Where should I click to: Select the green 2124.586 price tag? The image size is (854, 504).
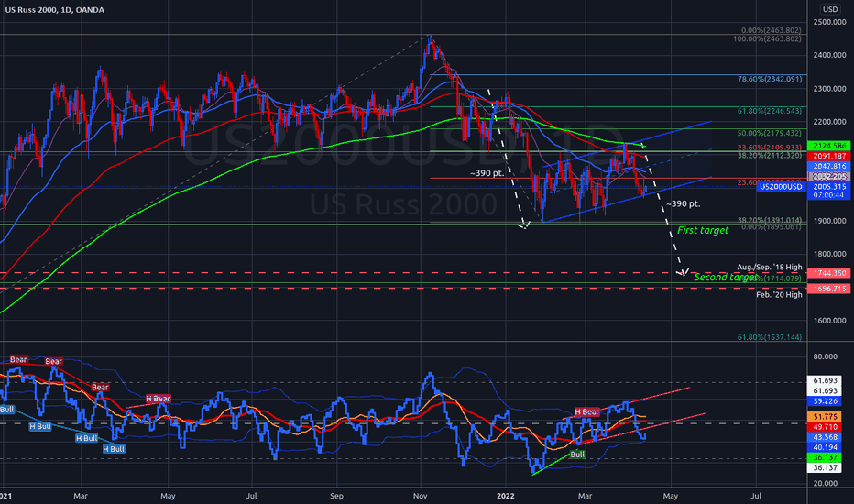pos(829,146)
